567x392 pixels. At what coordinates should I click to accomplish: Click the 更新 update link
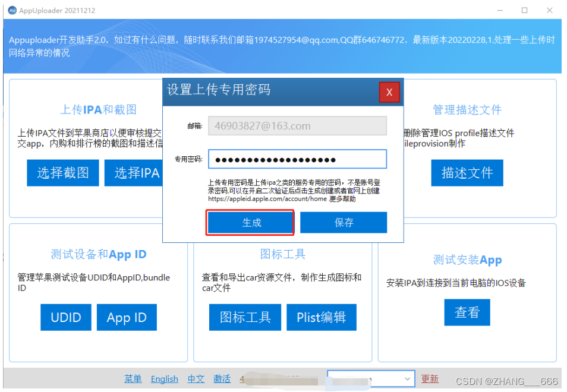click(430, 378)
